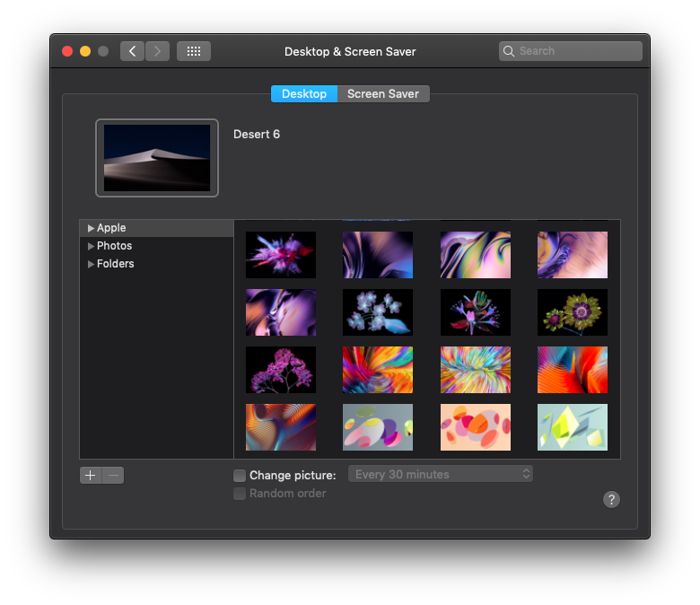Choose the yellow crystal shapes wallpaper
This screenshot has width=700, height=605.
point(573,427)
